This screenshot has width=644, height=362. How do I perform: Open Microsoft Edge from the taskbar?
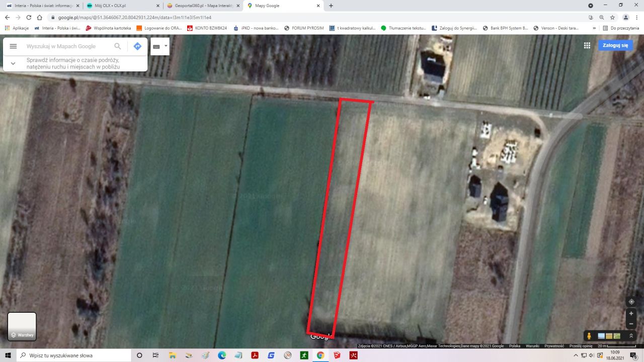(222, 355)
